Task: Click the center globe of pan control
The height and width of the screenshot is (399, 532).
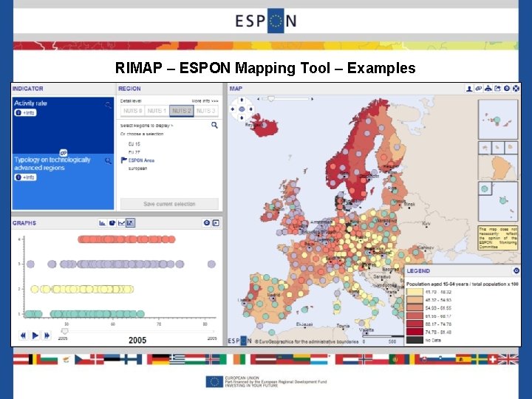Action: coord(242,109)
